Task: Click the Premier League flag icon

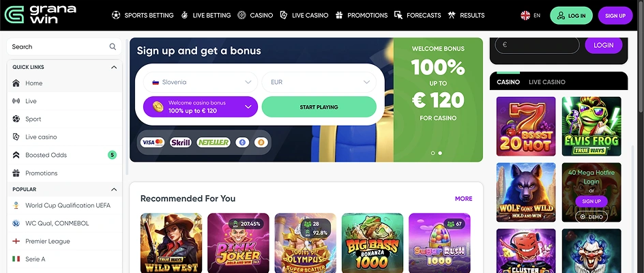Action: 16,241
